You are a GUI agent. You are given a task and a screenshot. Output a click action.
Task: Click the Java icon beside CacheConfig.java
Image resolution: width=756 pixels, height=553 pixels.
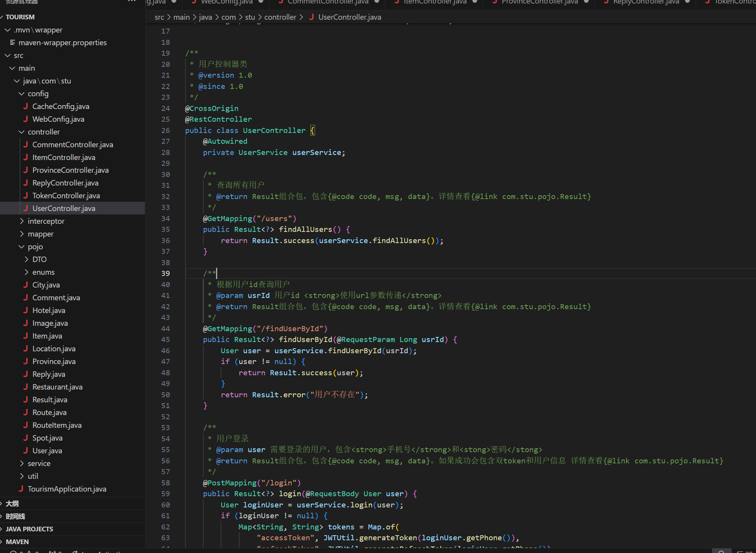26,106
